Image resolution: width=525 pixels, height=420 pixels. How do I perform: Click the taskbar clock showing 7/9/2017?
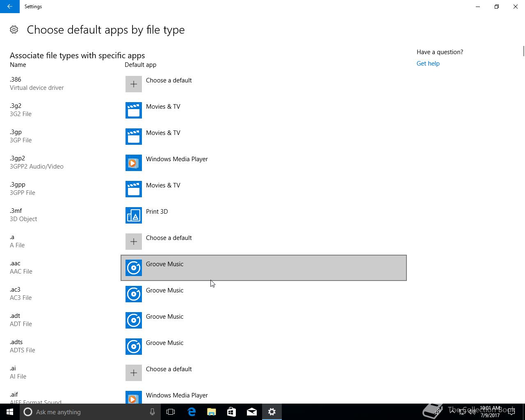pyautogui.click(x=490, y=412)
